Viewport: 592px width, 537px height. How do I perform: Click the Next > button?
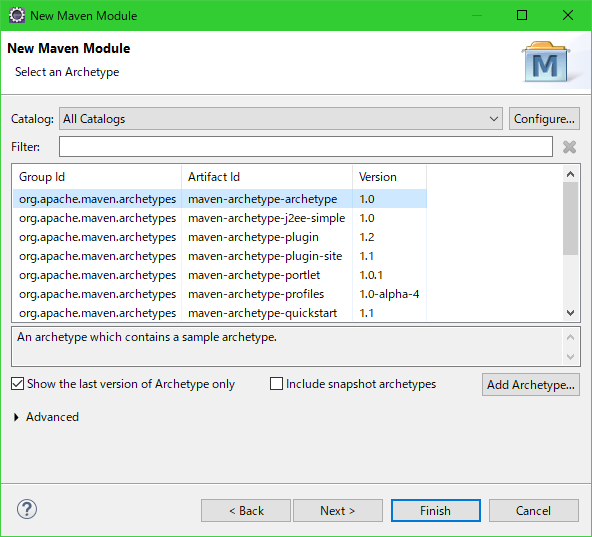[x=338, y=511]
